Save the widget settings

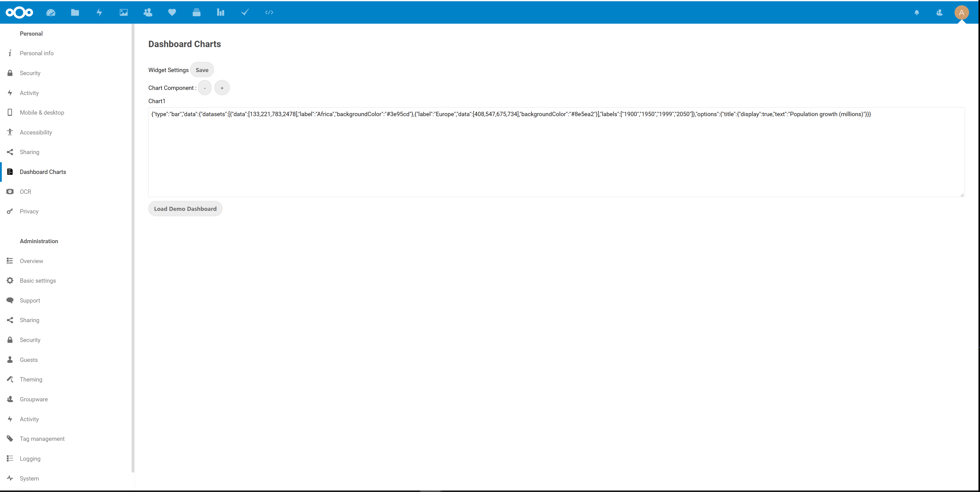pos(202,70)
